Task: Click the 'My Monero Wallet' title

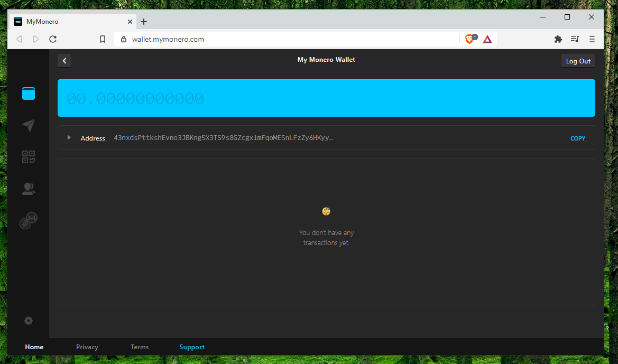Action: point(326,60)
